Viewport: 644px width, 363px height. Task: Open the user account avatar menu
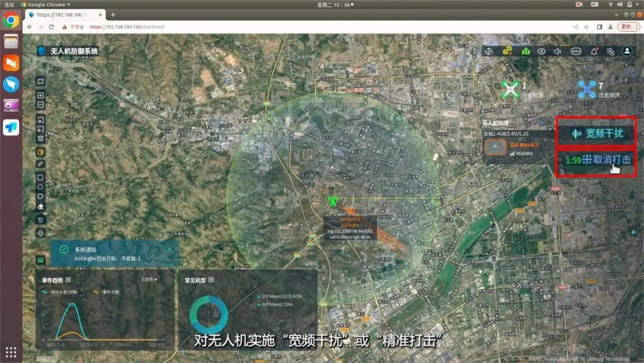(627, 51)
